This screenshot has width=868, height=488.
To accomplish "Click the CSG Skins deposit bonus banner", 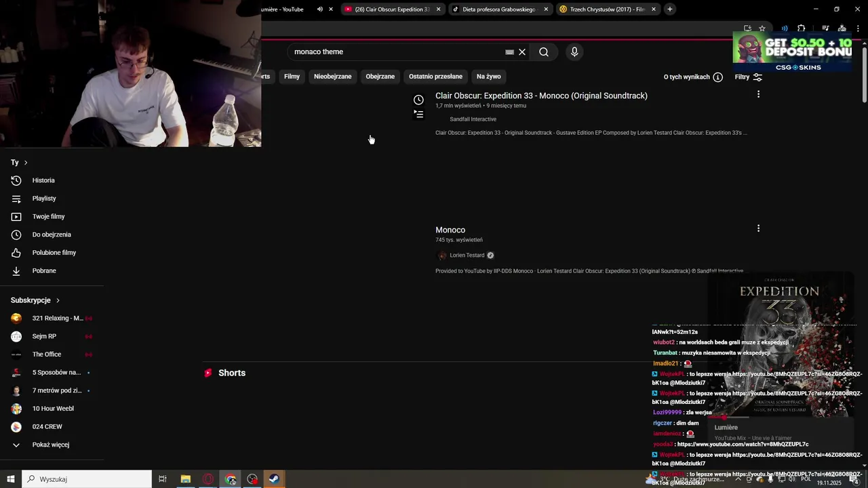I will coord(792,52).
